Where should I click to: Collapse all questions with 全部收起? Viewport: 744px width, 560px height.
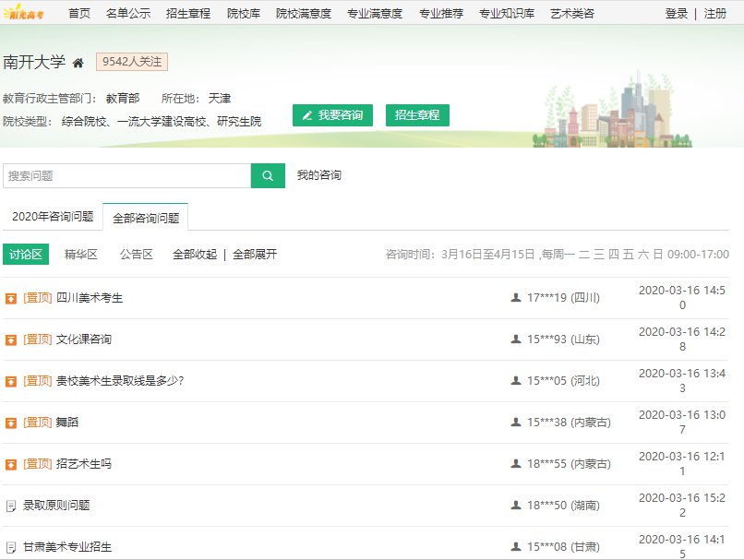tap(195, 255)
